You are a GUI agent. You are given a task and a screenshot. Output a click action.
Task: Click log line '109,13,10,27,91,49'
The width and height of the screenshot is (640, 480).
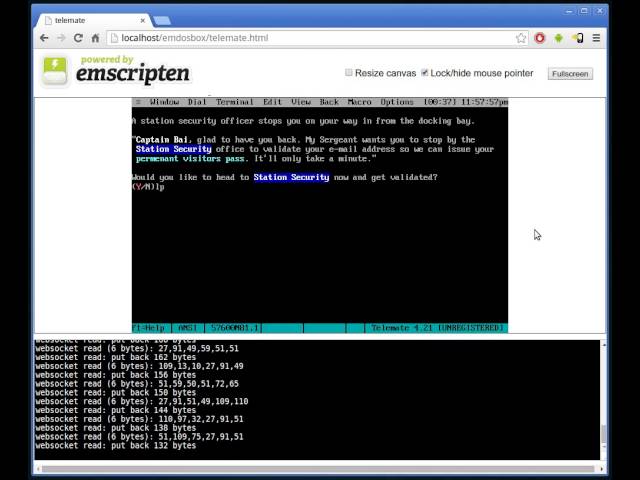click(x=139, y=366)
